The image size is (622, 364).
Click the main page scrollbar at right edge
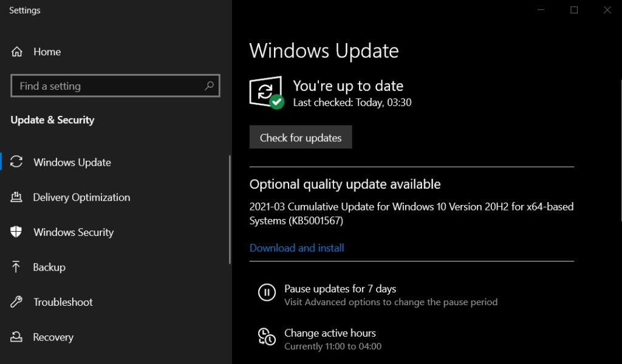[620, 152]
